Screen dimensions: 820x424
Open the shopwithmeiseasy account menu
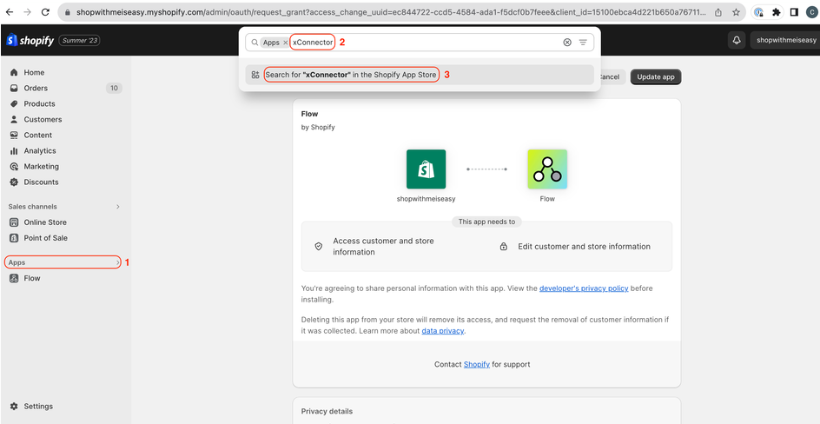[785, 40]
